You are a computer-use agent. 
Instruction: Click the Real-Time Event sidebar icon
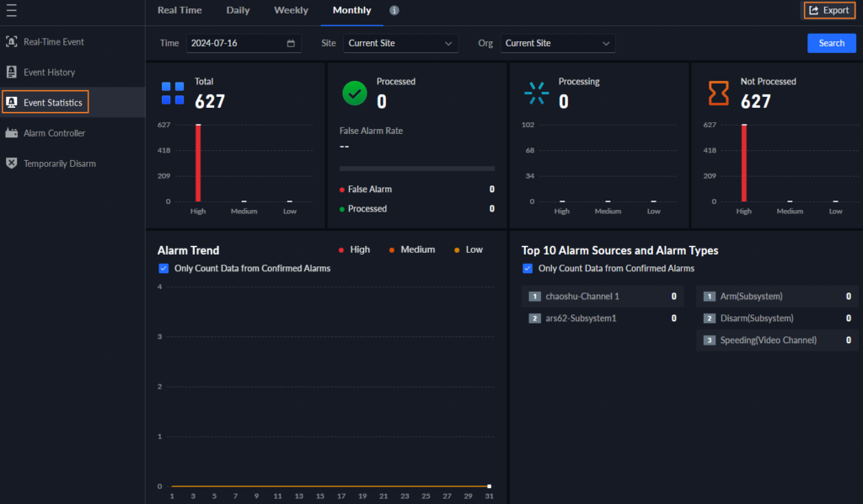[x=12, y=41]
